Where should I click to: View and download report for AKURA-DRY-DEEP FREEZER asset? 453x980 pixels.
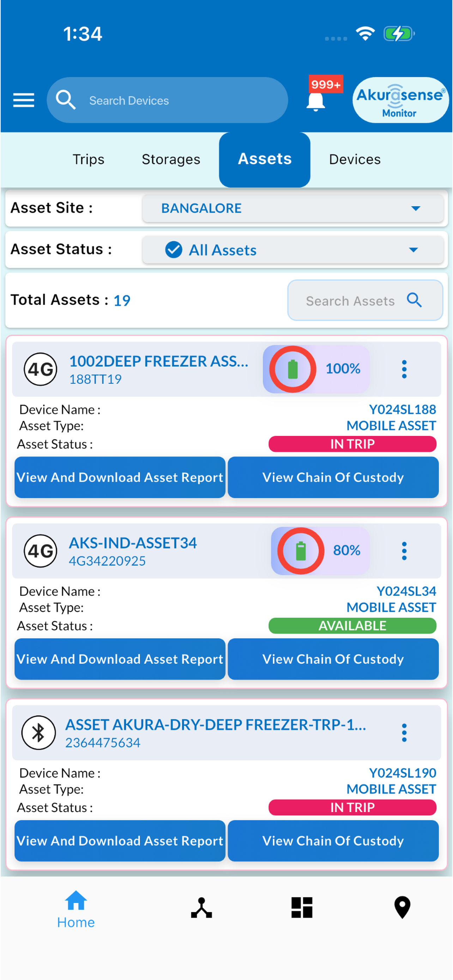coord(120,841)
